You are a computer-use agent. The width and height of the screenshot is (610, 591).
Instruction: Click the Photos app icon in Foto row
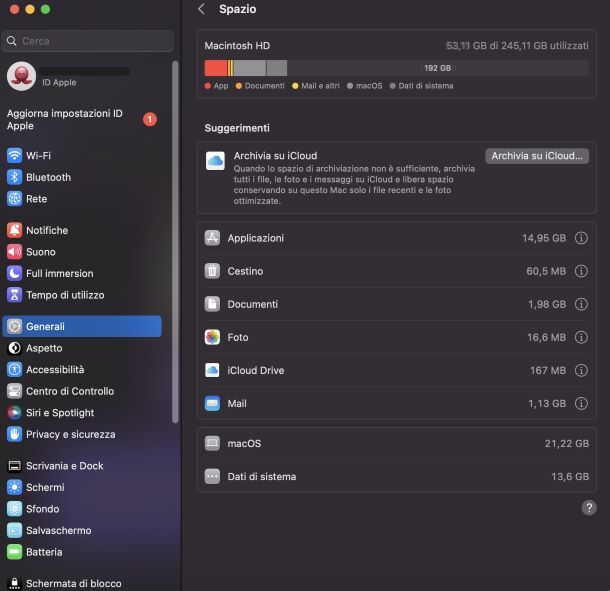(x=212, y=337)
